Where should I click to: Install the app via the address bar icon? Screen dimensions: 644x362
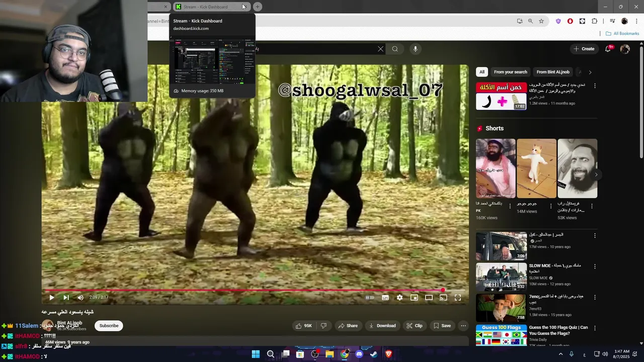[x=519, y=21]
